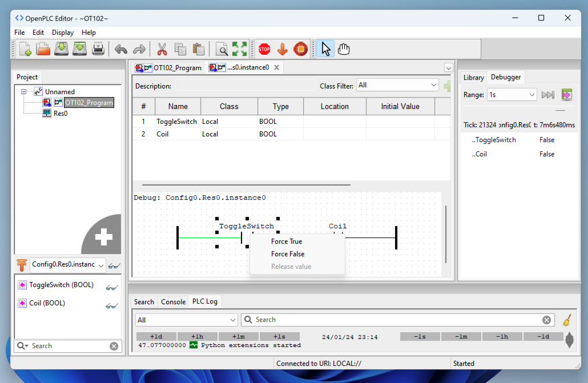Open a project via folder icon

43,49
